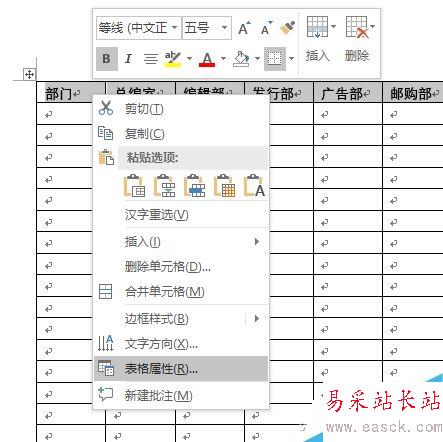Open the font size combo box 五号

click(x=207, y=28)
